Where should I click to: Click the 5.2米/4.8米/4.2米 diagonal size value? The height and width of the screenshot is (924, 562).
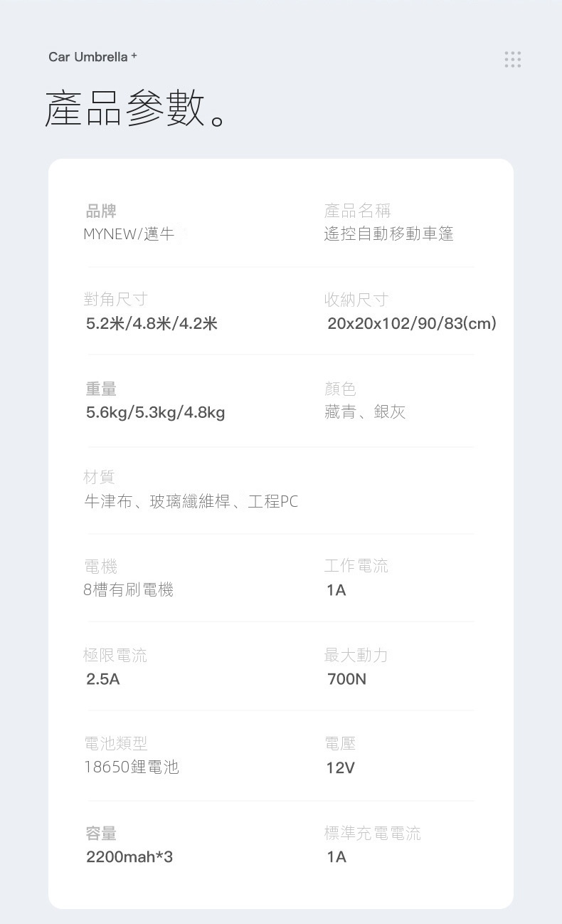pos(152,324)
